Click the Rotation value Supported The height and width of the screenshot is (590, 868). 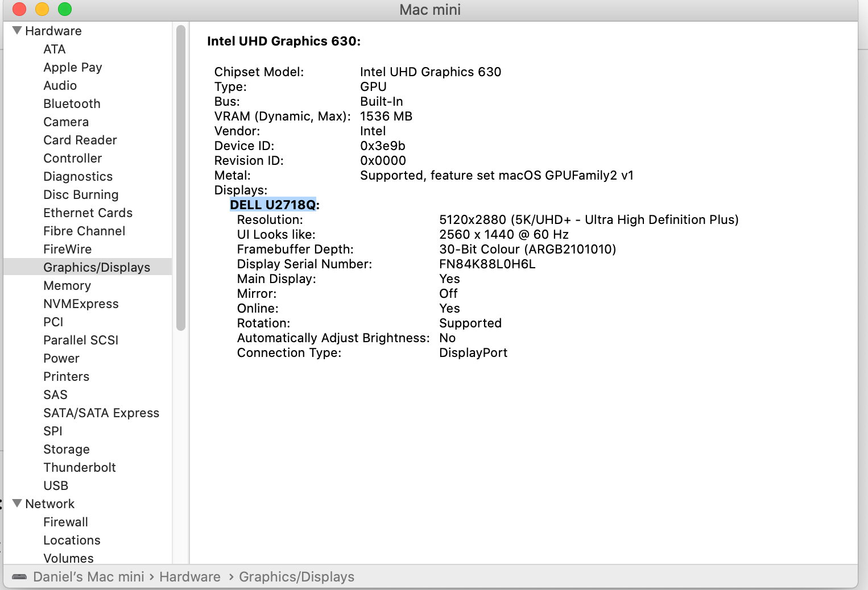pyautogui.click(x=470, y=323)
